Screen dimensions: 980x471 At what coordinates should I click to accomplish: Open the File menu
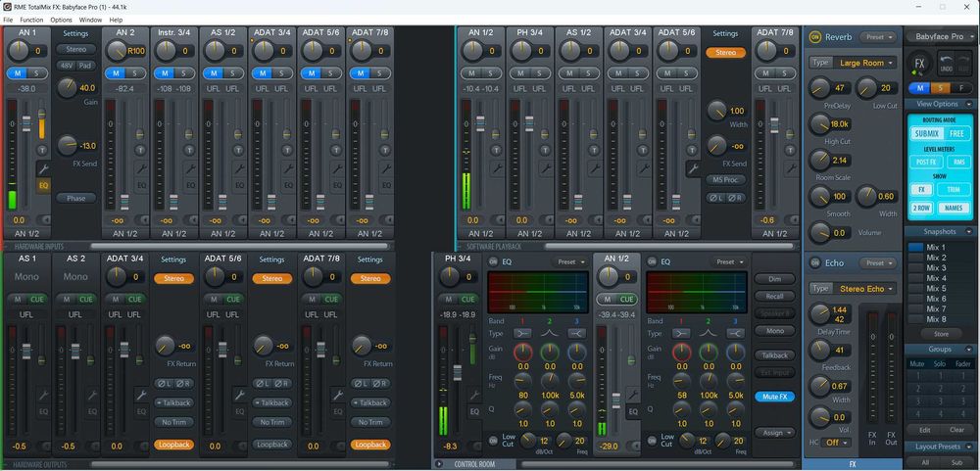point(8,20)
